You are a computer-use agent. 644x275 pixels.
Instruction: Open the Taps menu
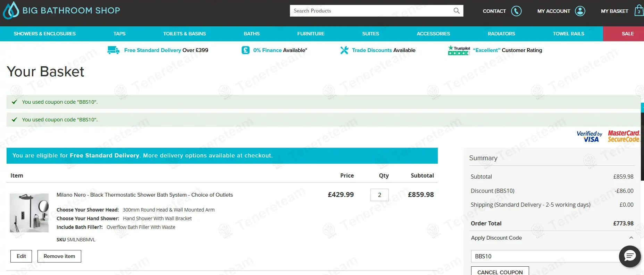tap(119, 34)
